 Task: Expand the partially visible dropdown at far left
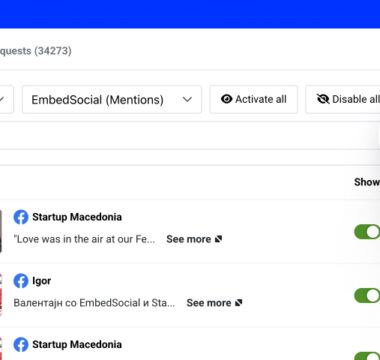pos(7,99)
